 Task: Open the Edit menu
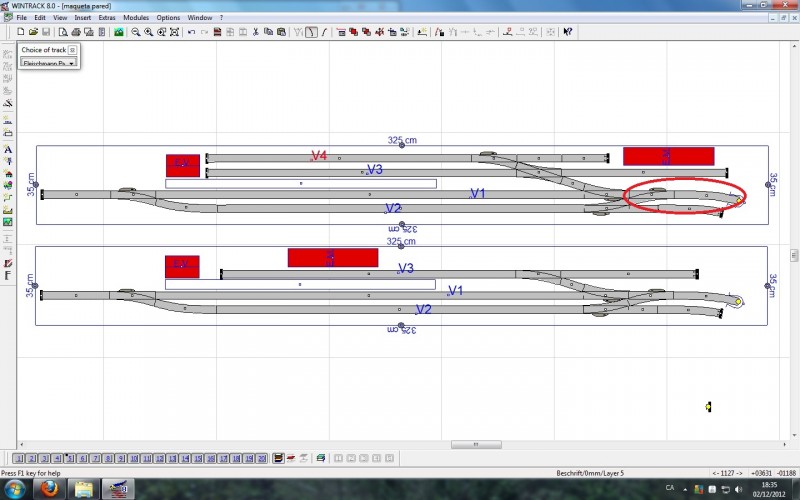40,17
